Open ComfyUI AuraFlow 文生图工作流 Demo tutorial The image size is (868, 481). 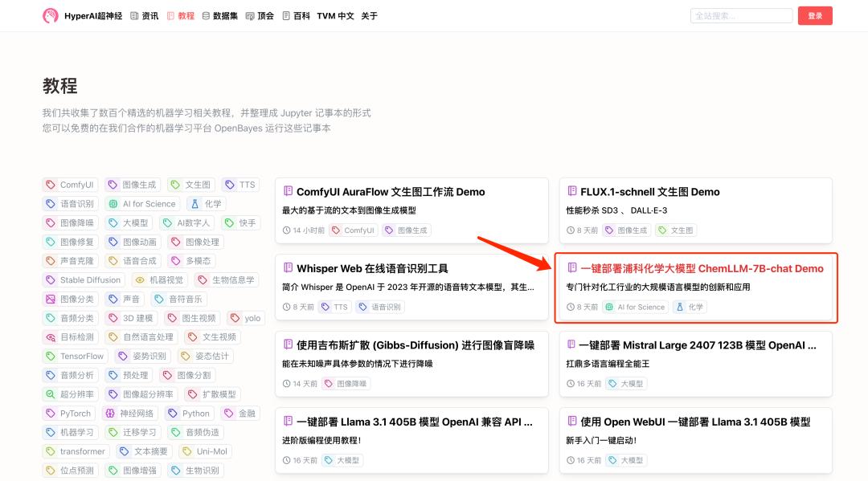coord(391,192)
